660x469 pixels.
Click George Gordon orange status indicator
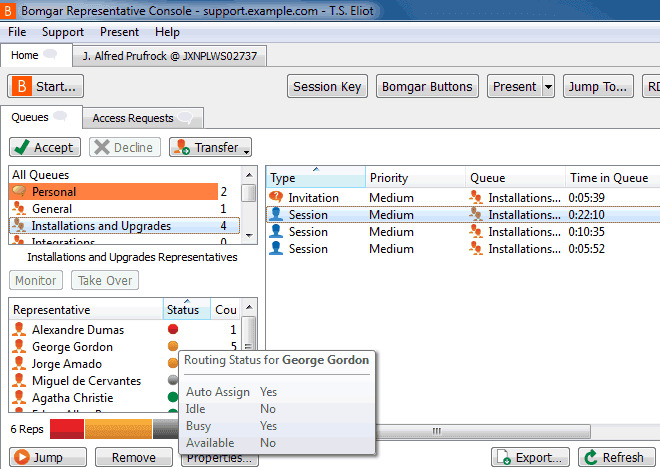pos(173,346)
